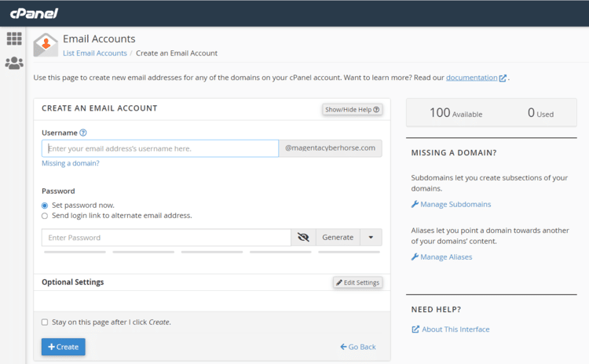Image resolution: width=589 pixels, height=364 pixels.
Task: Click the password strength meter bar
Action: [x=211, y=252]
